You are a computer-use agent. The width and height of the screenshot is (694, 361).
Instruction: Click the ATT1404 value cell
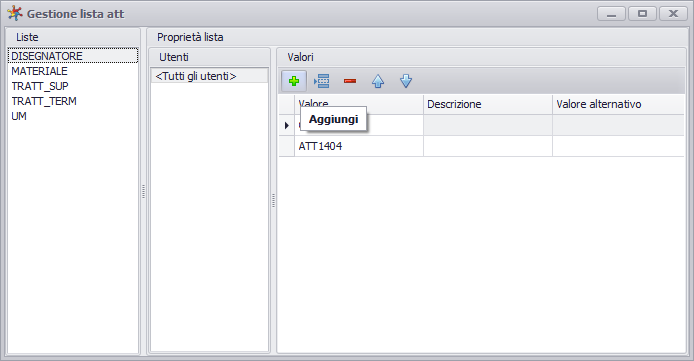(359, 146)
